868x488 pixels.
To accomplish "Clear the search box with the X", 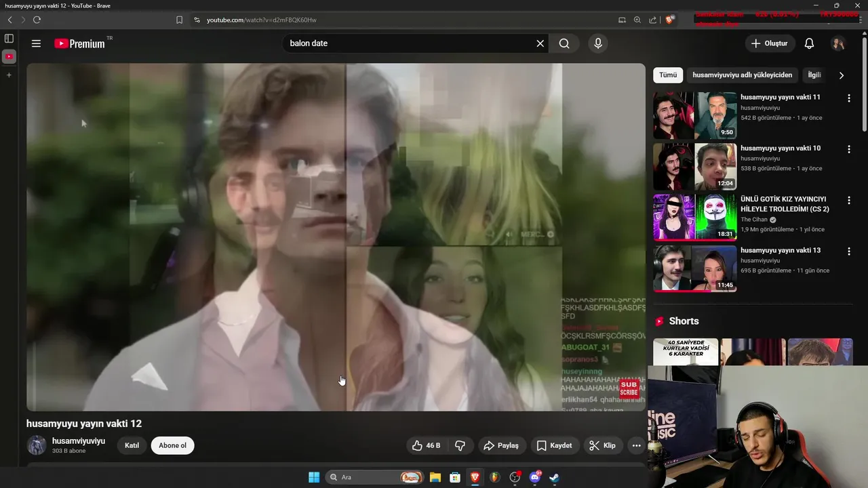I will coord(540,43).
